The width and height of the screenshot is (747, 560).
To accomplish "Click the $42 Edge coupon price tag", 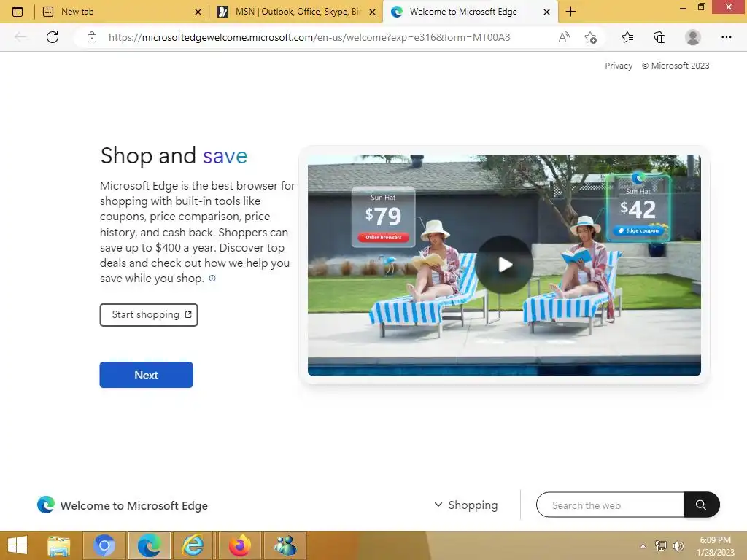I will (638, 208).
